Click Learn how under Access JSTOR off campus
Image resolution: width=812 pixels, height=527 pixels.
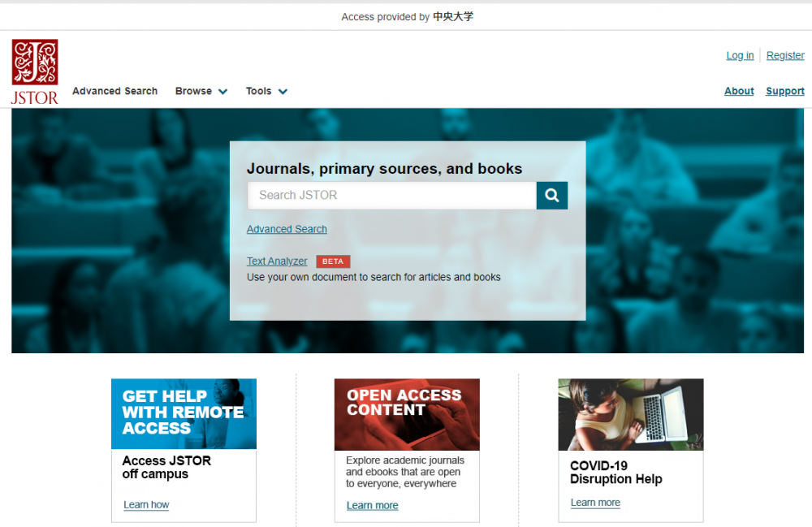click(x=146, y=505)
